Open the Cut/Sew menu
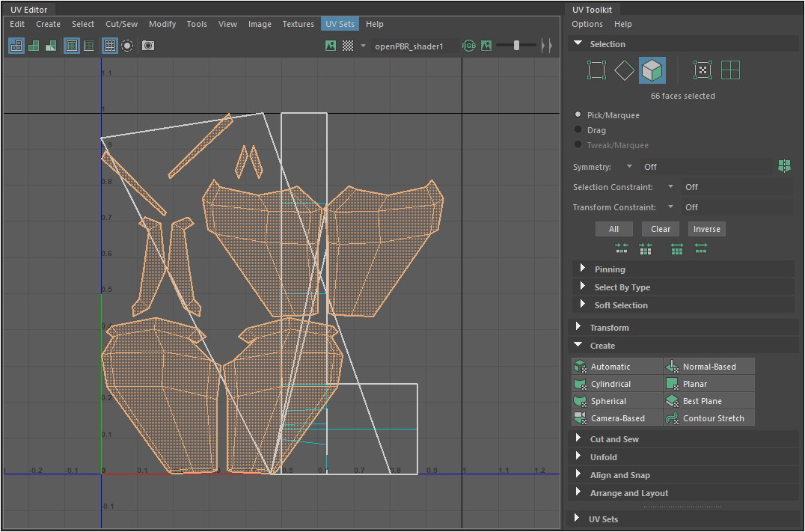805x532 pixels. click(x=121, y=24)
